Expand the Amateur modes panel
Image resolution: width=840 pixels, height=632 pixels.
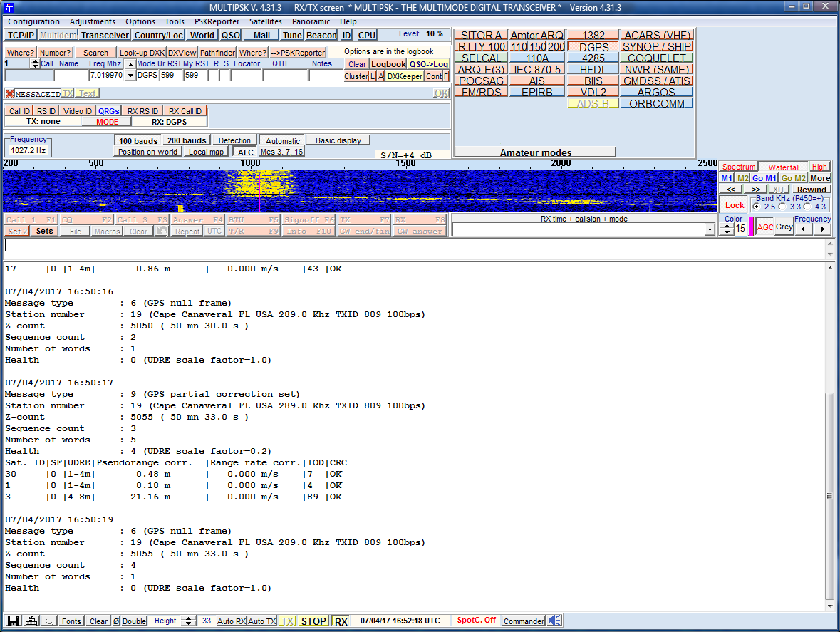point(535,152)
